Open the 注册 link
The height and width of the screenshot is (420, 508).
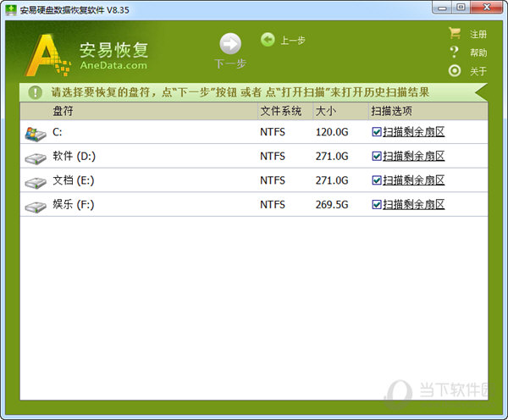coord(478,34)
